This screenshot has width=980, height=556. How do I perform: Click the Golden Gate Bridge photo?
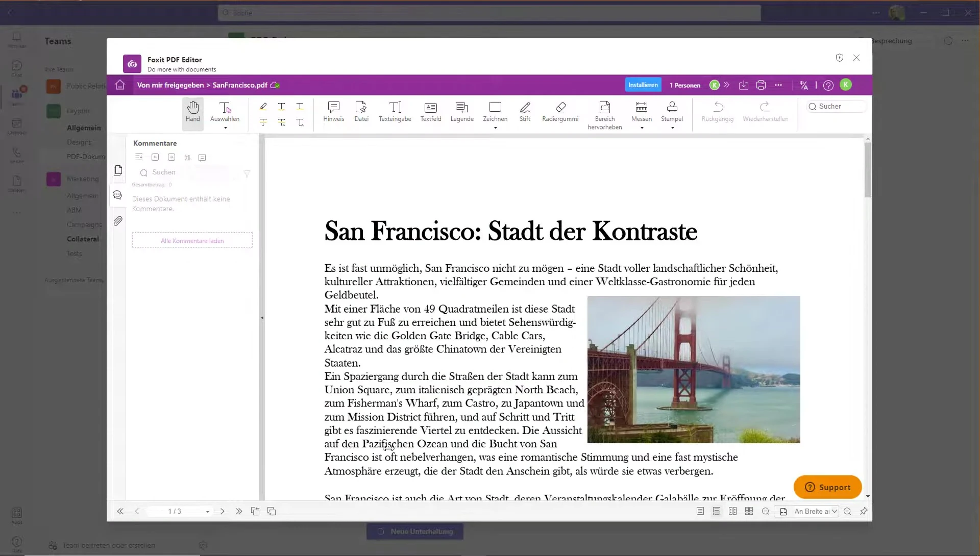pos(694,369)
